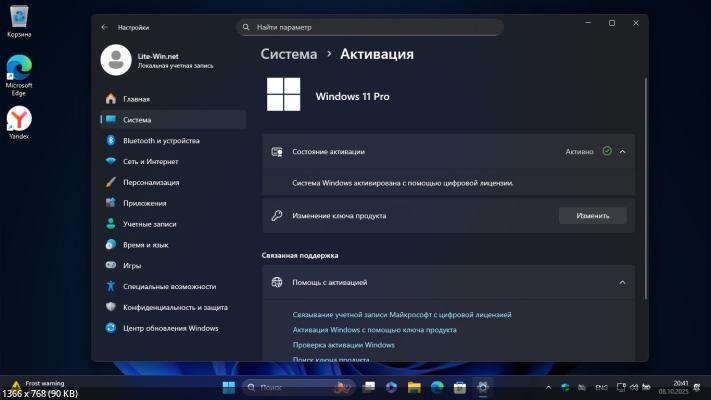The image size is (711, 400).
Task: Open the Windows Start menu button
Action: [x=227, y=387]
